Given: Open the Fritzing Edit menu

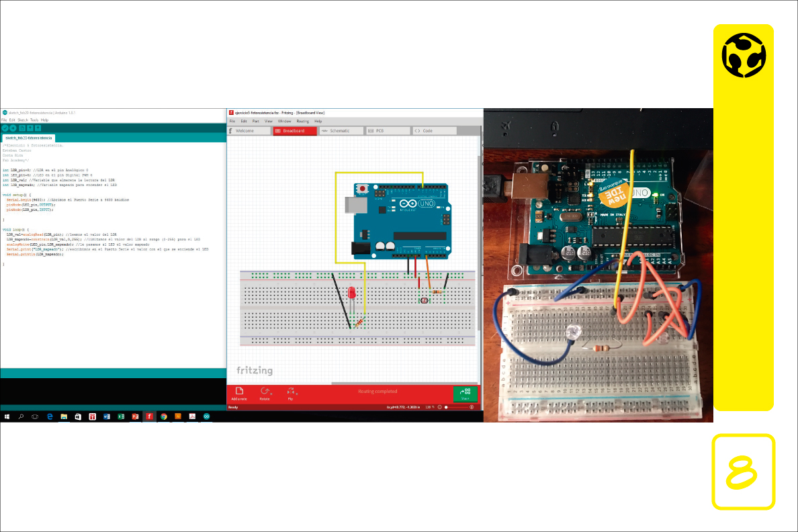Looking at the screenshot, I should click(x=244, y=121).
